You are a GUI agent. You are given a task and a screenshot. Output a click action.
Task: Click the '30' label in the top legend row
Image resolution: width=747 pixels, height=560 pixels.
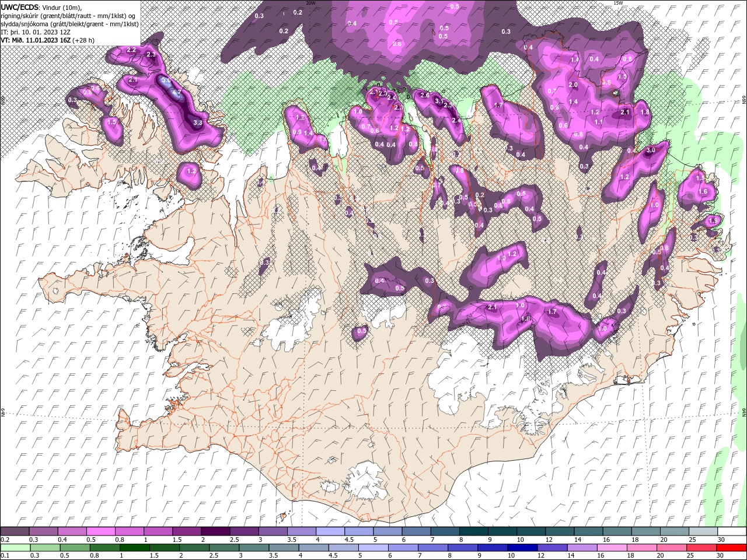point(721,540)
